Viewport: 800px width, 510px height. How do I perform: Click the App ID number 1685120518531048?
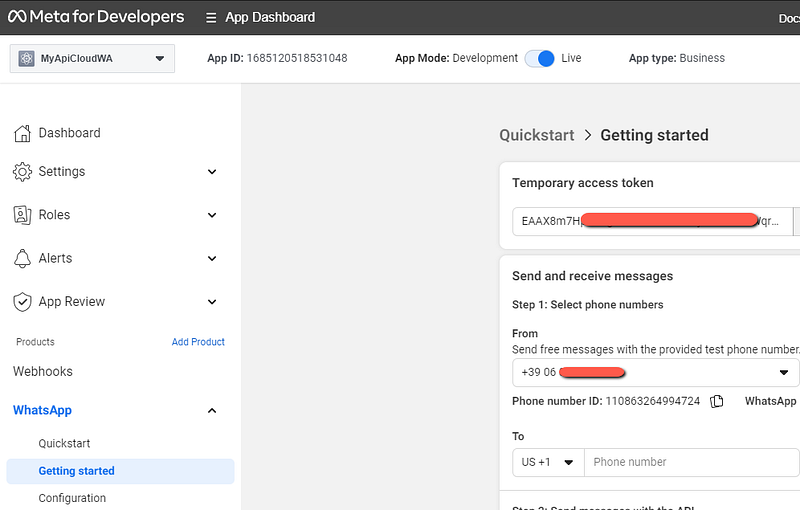[297, 58]
